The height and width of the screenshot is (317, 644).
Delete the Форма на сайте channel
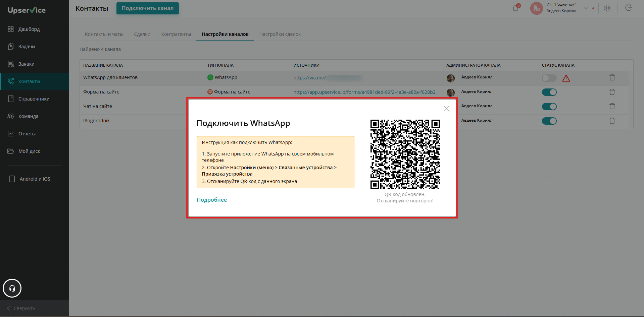pos(612,92)
